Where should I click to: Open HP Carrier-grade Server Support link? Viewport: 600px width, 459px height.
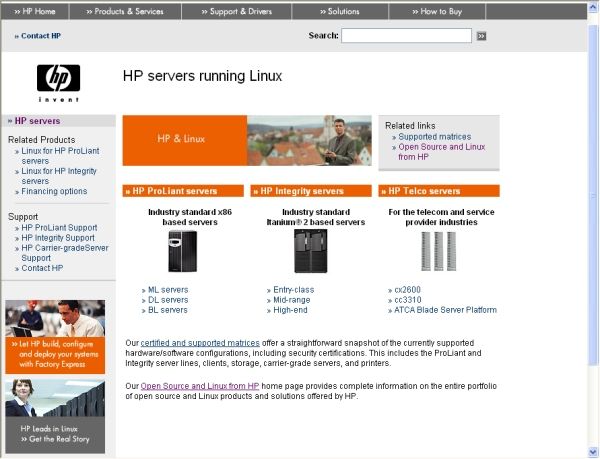[65, 253]
